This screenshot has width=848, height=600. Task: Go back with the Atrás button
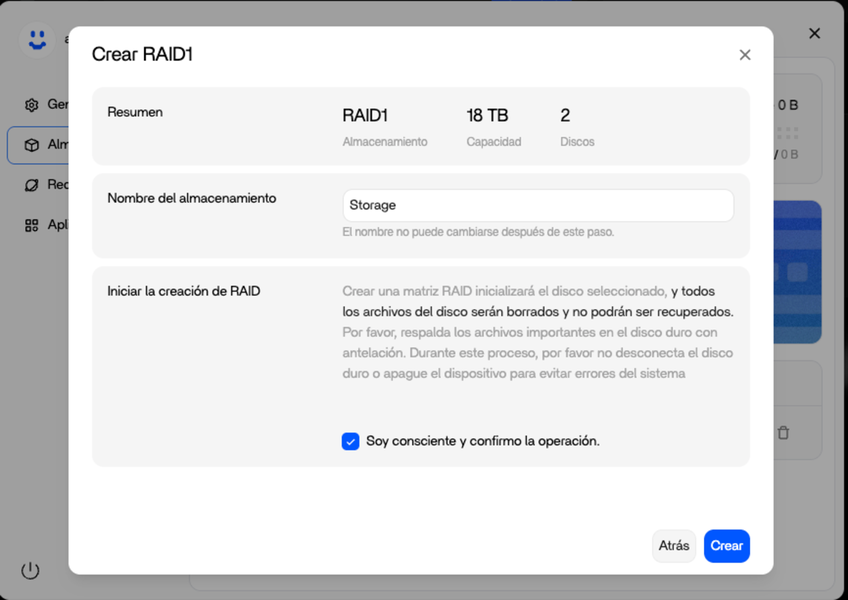[x=674, y=546]
